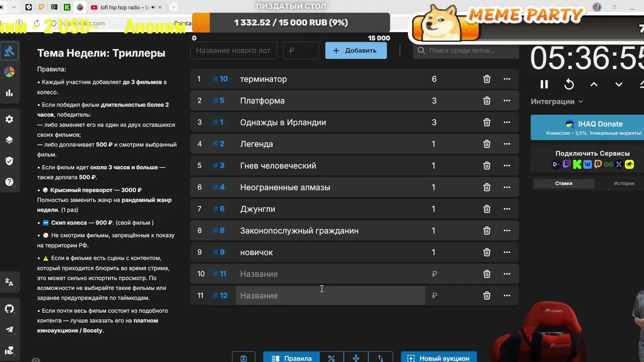Expand the Интеграции dropdown
Screen dimensions: 644x362
click(557, 102)
